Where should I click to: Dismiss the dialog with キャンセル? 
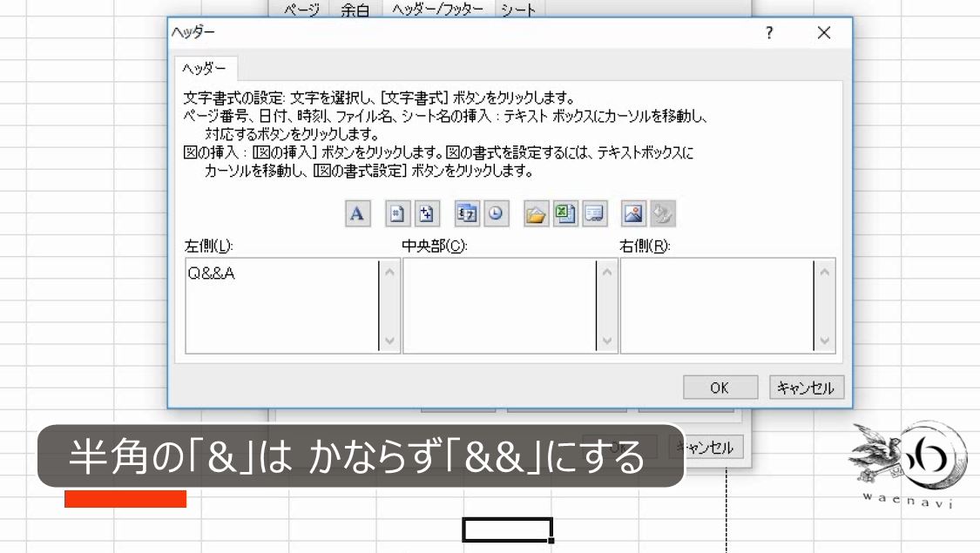coord(806,388)
